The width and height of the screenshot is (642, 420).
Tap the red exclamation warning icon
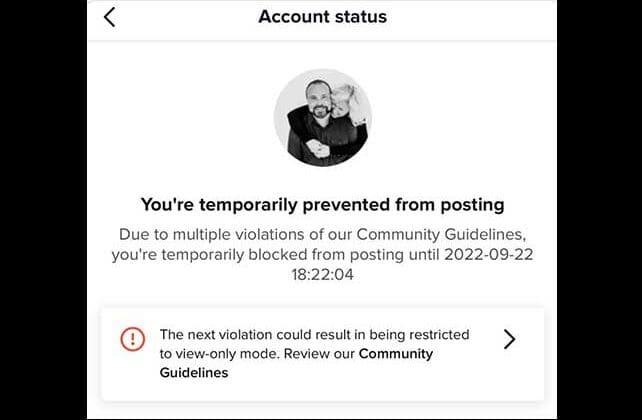(133, 339)
